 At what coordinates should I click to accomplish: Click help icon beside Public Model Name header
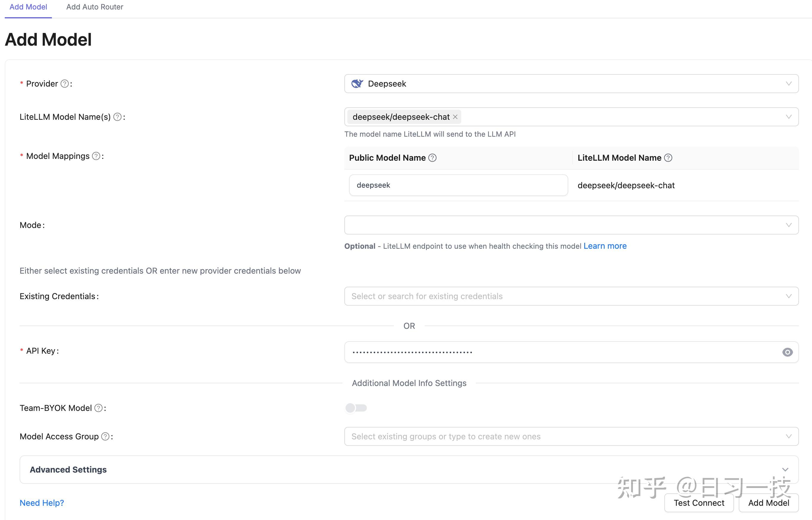[x=432, y=158]
